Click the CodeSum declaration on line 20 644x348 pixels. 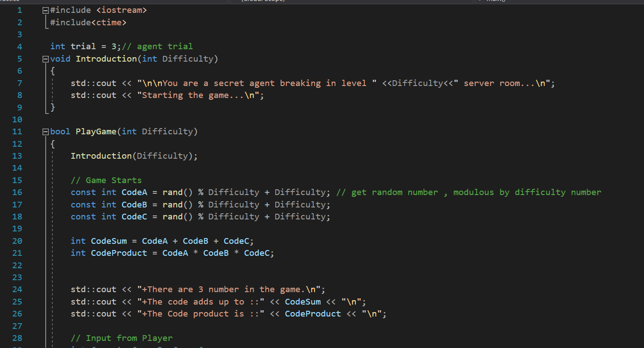point(109,241)
